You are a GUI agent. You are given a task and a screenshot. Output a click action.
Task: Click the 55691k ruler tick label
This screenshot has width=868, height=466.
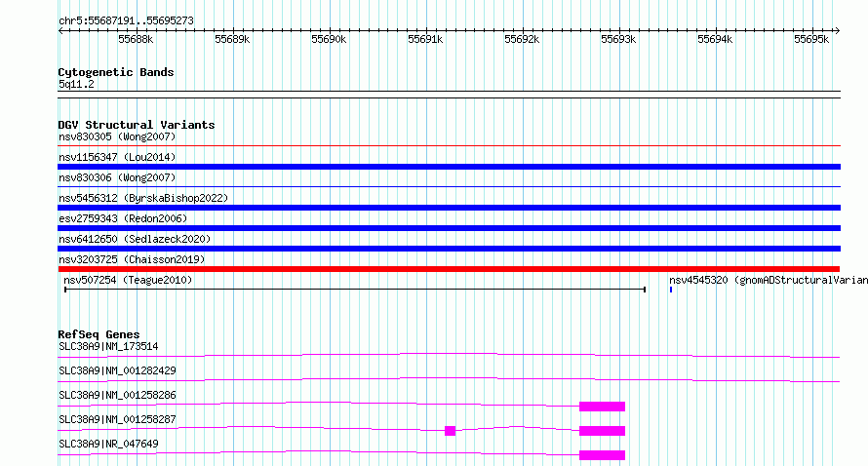click(425, 39)
